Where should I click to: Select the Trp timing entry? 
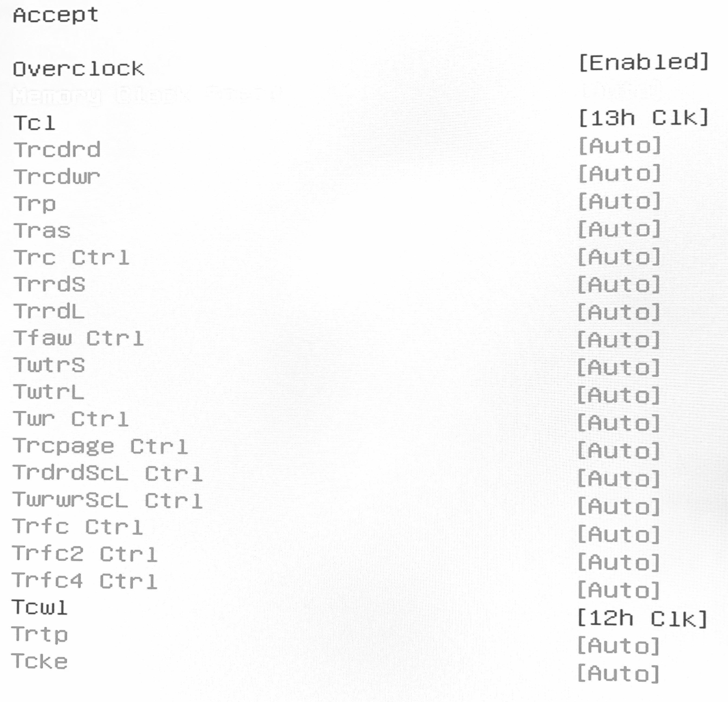pos(35,204)
